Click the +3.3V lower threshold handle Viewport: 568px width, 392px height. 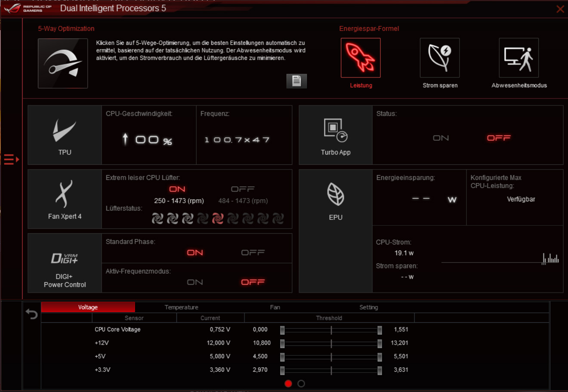(282, 370)
